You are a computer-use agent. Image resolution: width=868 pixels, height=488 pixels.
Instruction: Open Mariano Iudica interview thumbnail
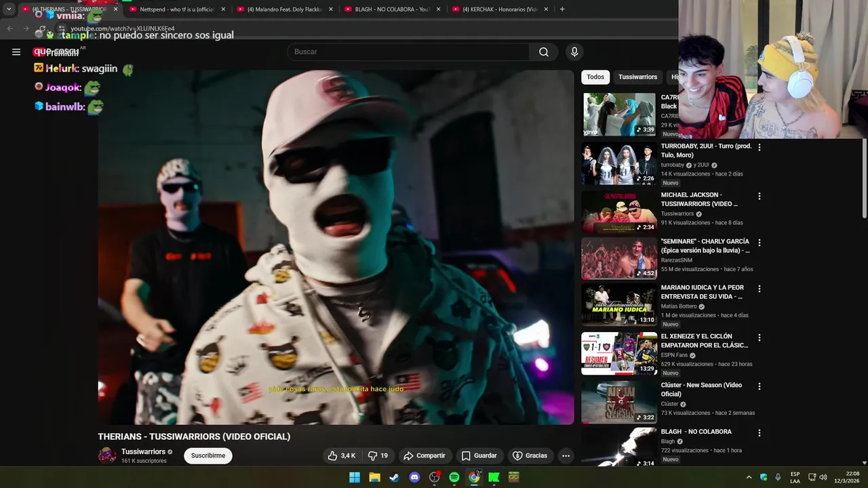tap(619, 305)
